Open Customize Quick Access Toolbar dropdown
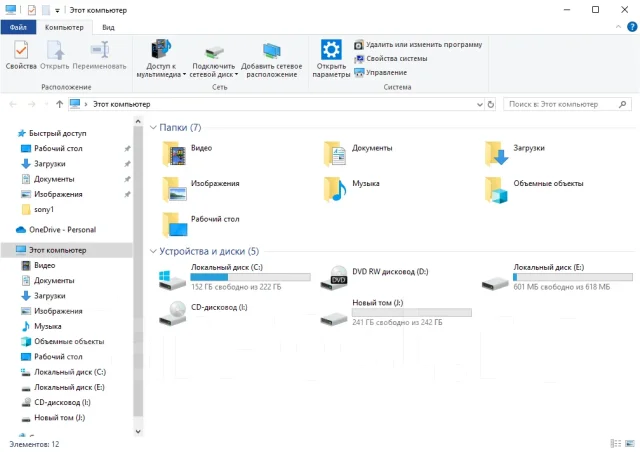The height and width of the screenshot is (452, 640). 58,11
